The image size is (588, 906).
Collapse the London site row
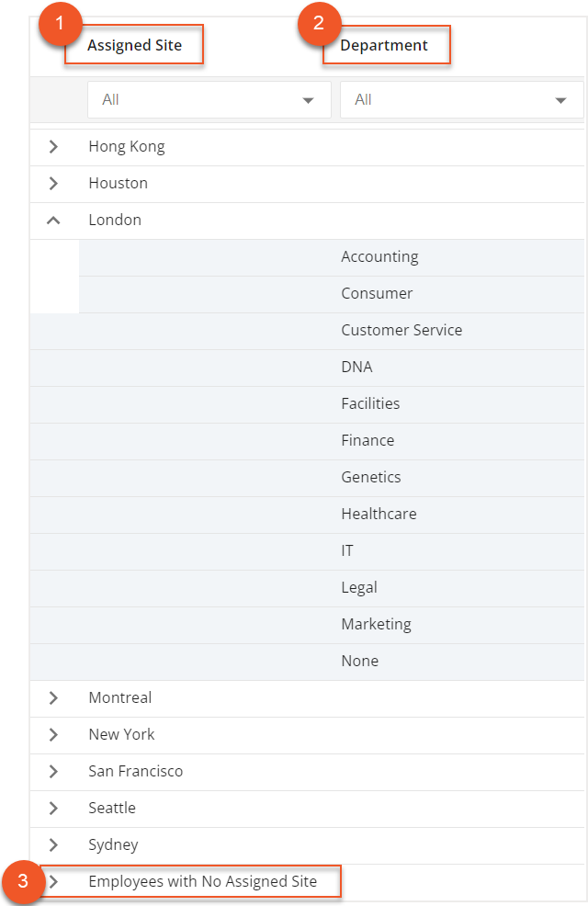53,221
